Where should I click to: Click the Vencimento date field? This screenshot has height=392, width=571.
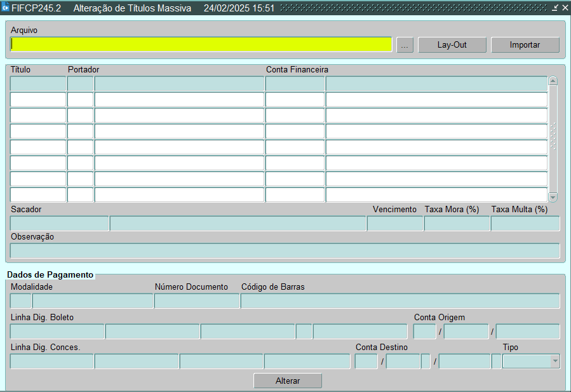tap(394, 224)
